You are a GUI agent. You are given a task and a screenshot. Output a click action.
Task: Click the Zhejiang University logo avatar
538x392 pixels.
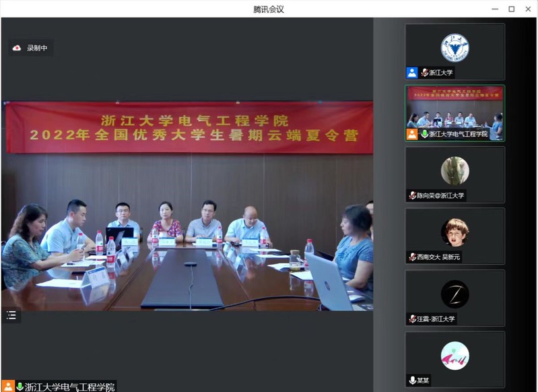455,47
